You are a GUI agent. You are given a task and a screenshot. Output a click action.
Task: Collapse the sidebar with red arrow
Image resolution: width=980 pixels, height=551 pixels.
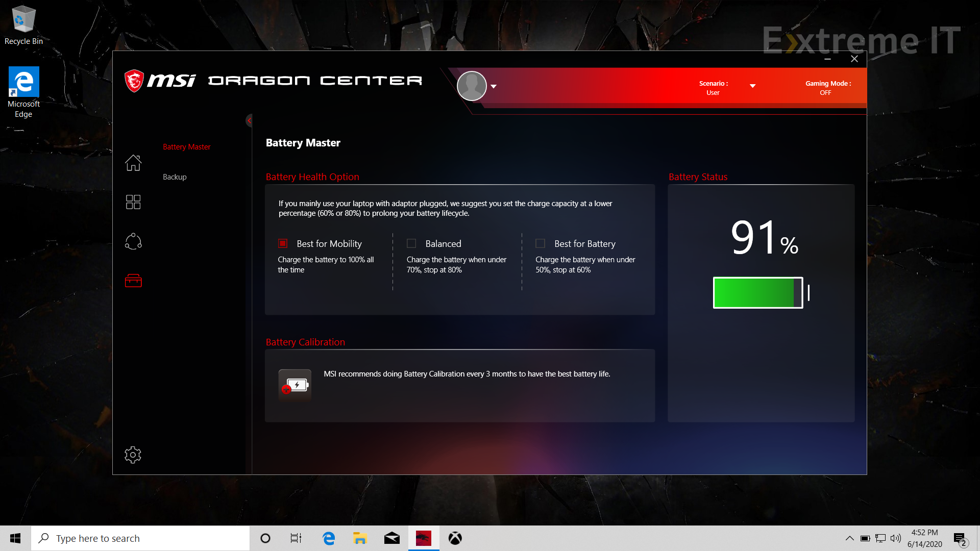pos(249,120)
